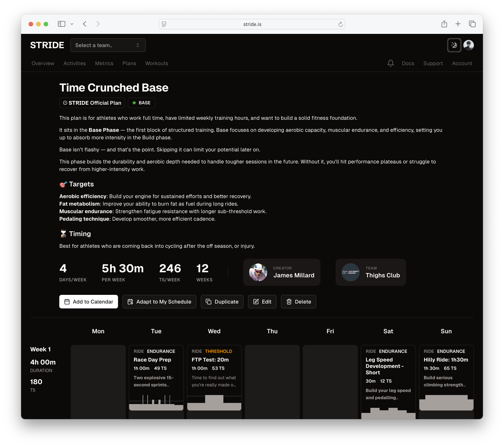
Task: Toggle the dark mode switch
Action: tap(454, 45)
